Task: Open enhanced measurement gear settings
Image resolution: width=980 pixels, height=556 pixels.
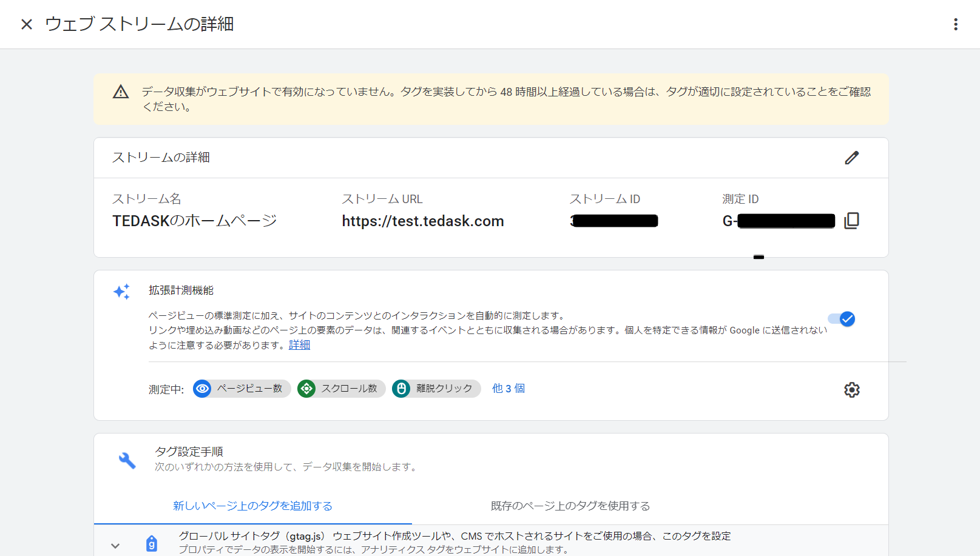Action: (x=851, y=390)
